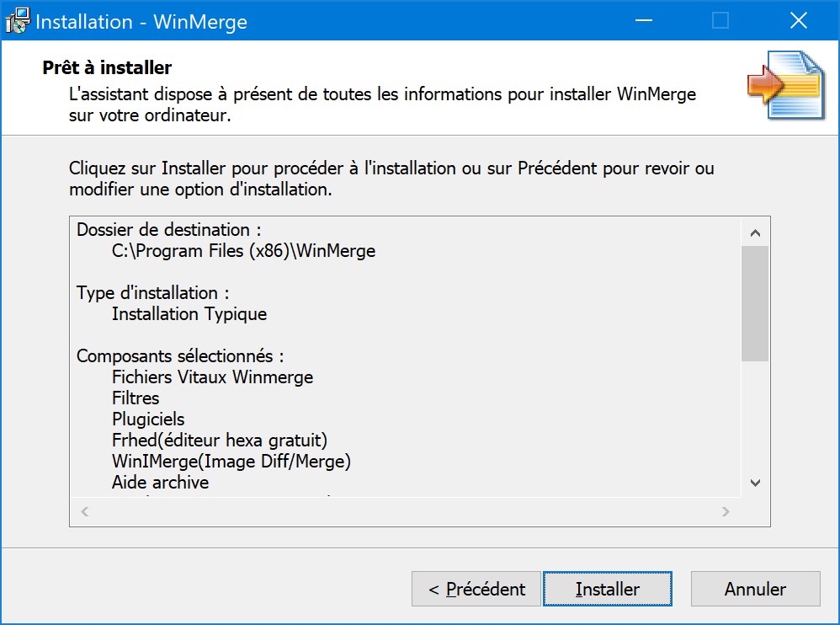840x625 pixels.
Task: Cancel setup with the Annuler button
Action: click(755, 589)
